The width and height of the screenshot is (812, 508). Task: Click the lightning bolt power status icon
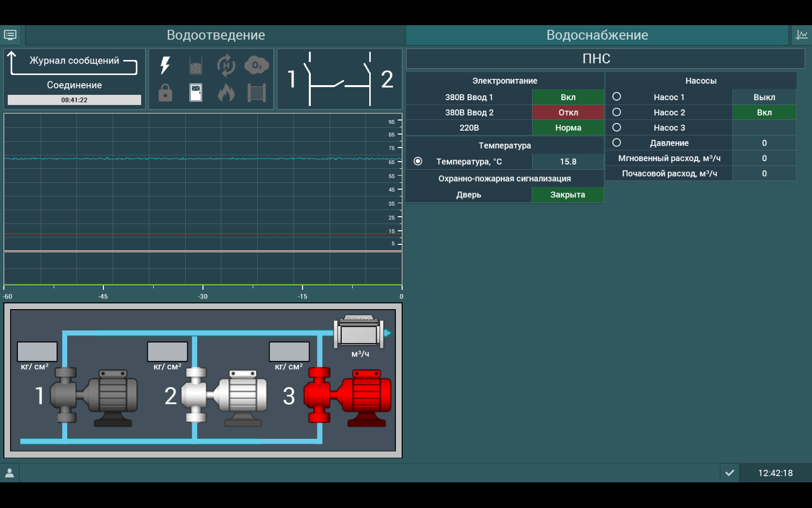click(165, 65)
